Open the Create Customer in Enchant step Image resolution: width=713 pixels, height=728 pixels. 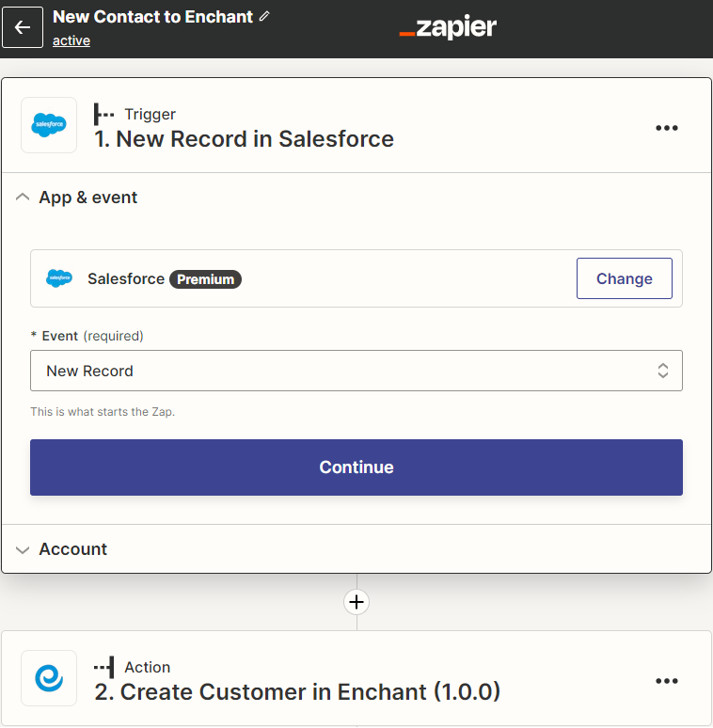coord(310,692)
